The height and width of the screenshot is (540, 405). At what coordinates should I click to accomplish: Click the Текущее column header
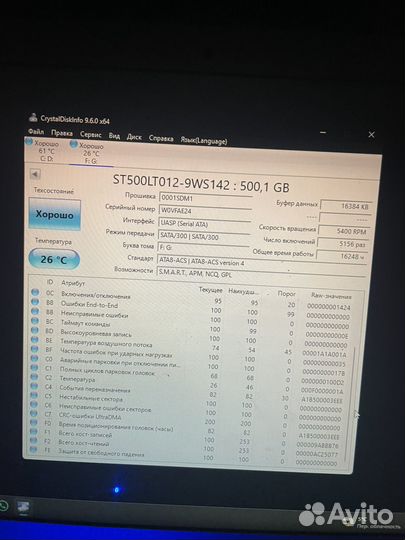click(211, 290)
